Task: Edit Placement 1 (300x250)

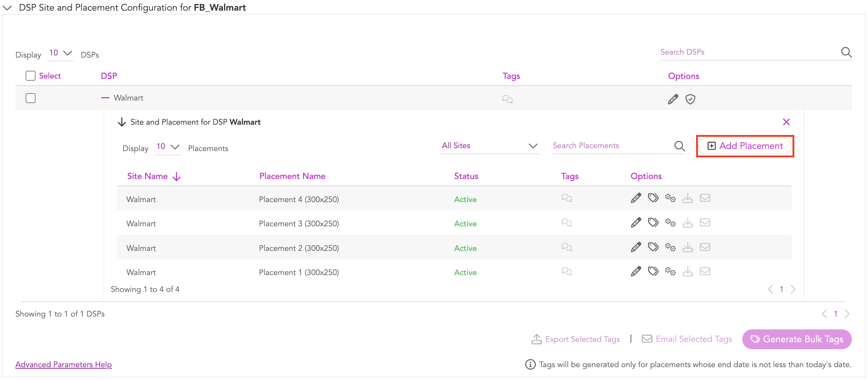Action: coord(636,271)
